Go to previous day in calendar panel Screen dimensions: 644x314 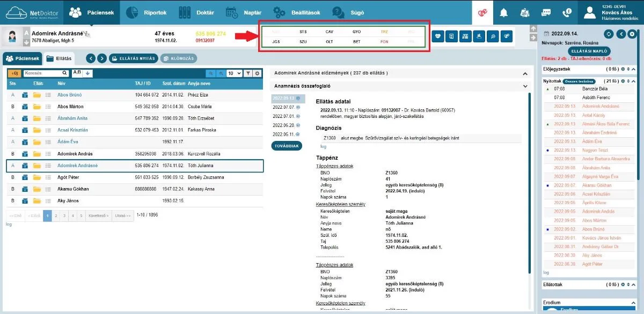(621, 34)
